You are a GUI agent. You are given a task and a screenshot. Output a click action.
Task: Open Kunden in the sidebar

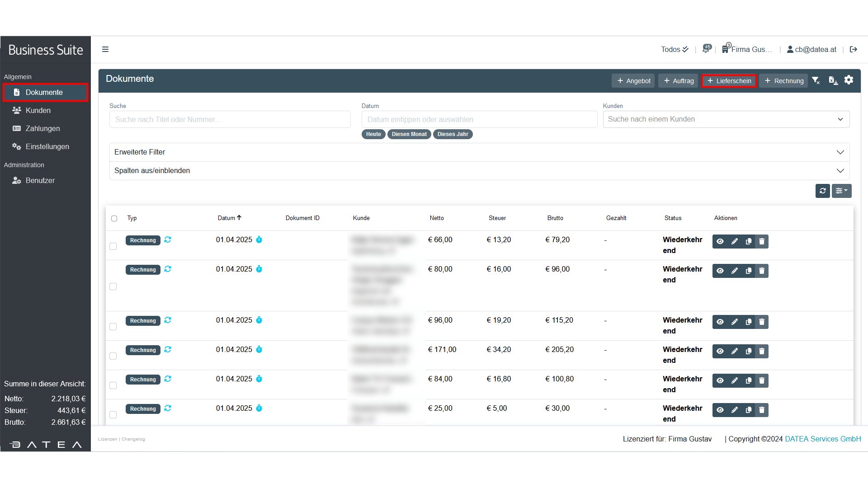click(x=38, y=111)
